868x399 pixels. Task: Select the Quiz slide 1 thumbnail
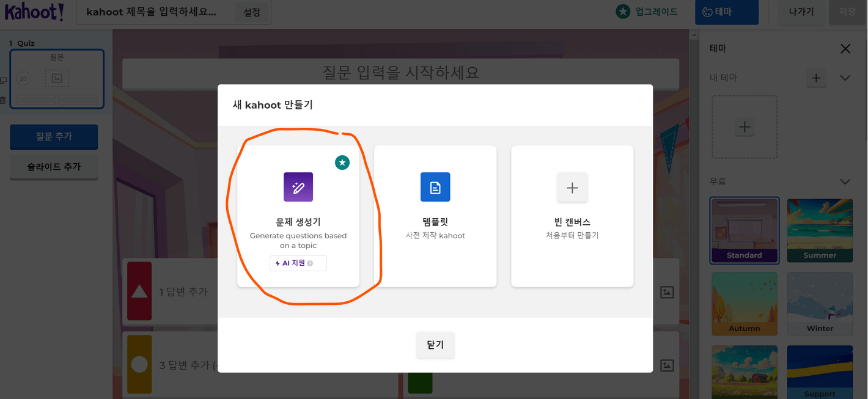coord(57,79)
